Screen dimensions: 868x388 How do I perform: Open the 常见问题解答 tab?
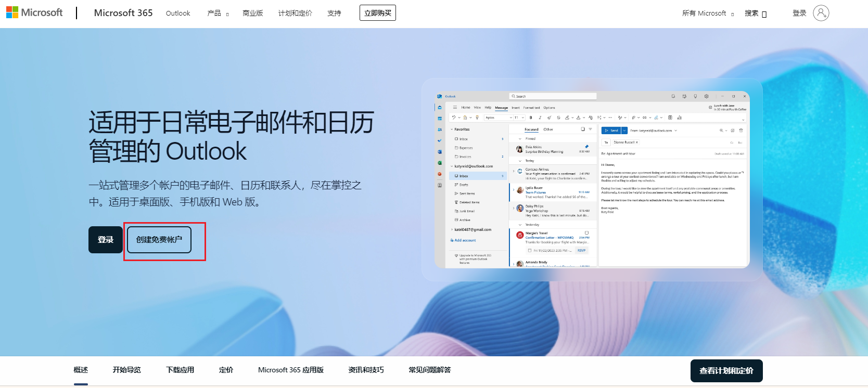430,370
